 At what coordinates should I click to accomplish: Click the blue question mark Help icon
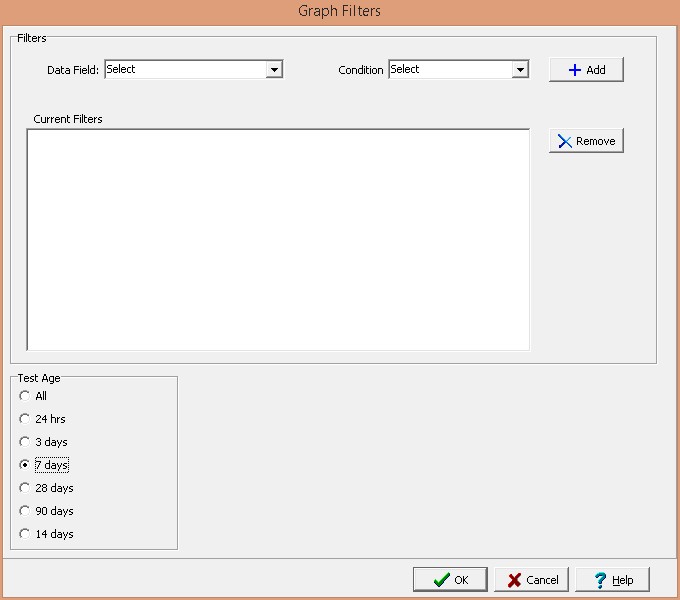pos(600,580)
